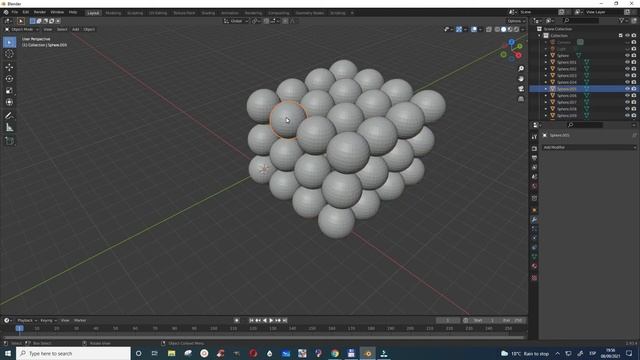Screen dimensions: 640x360
Task: Hide Sphere.009 using its eye icon
Action: 627,116
